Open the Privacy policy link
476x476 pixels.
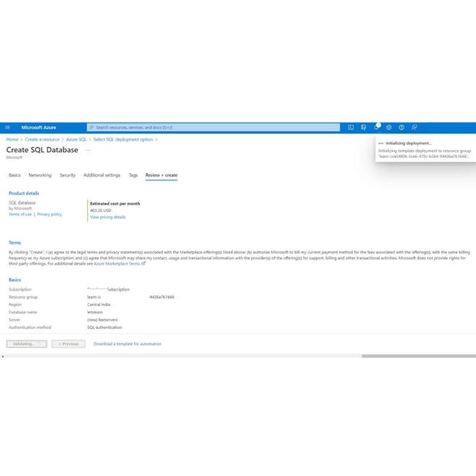[x=49, y=214]
